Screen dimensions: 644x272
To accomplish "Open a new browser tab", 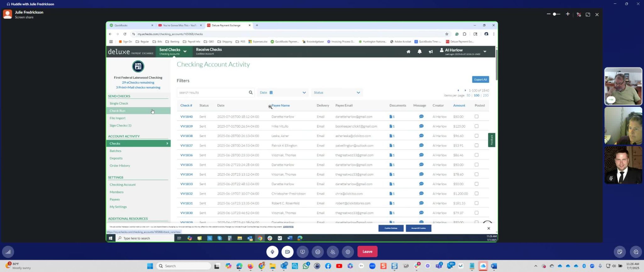I will click(257, 25).
